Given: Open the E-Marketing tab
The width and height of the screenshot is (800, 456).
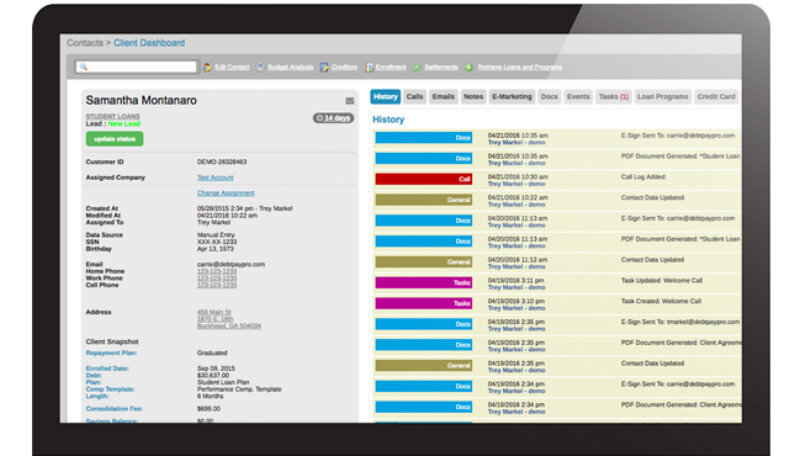Looking at the screenshot, I should click(x=512, y=97).
